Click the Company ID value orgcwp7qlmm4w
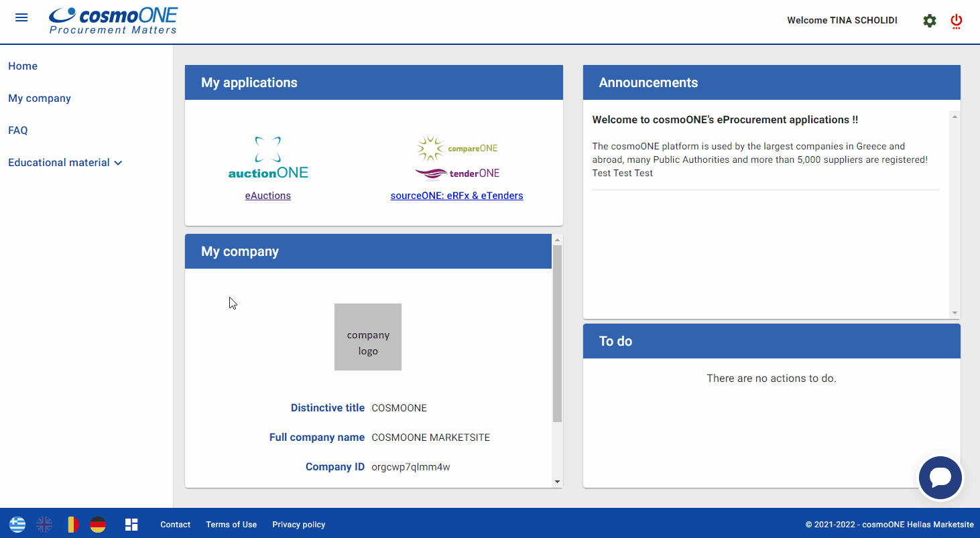The height and width of the screenshot is (538, 980). tap(411, 467)
